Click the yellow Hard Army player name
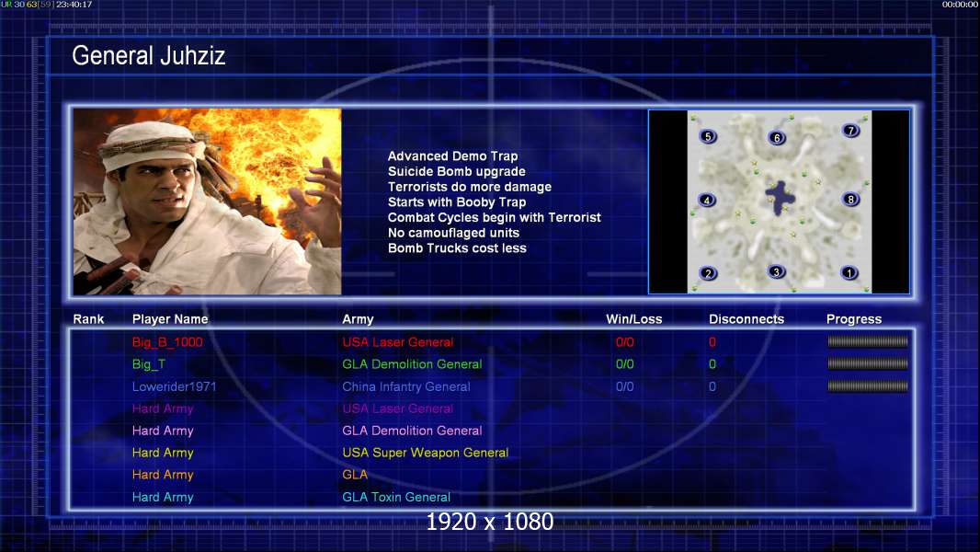980x552 pixels. point(163,452)
